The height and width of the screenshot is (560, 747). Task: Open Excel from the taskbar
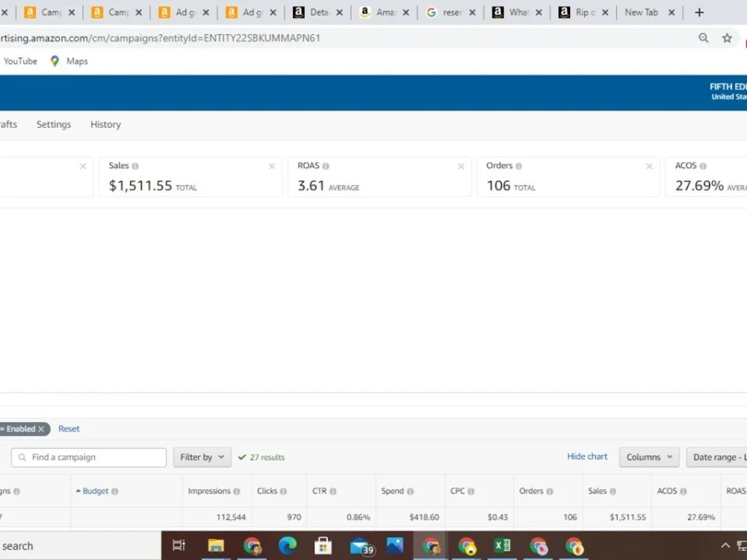click(502, 546)
